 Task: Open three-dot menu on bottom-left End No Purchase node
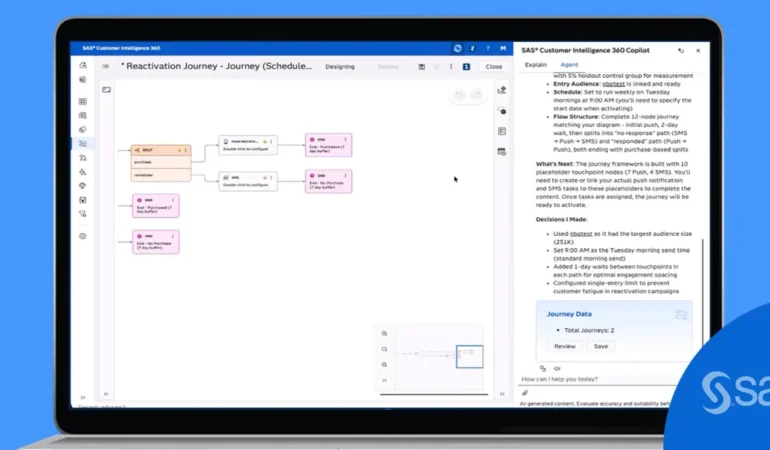coord(173,236)
